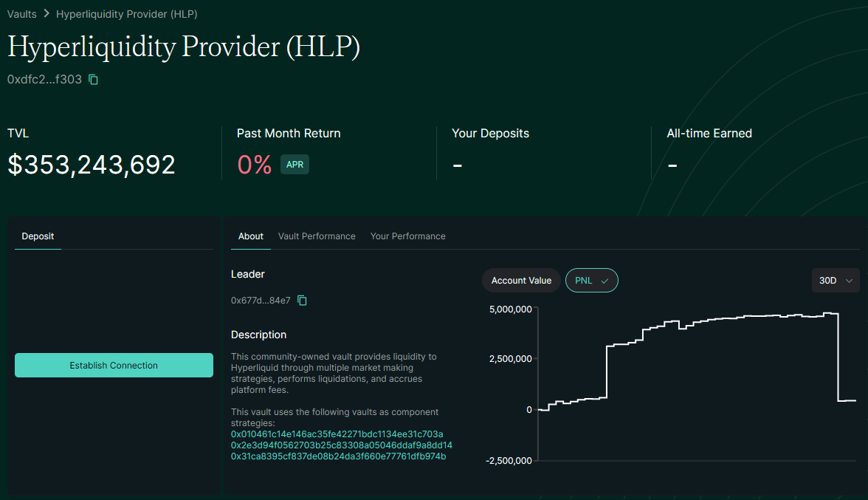The width and height of the screenshot is (868, 500).
Task: Click the Your Deposits label
Action: pos(490,134)
